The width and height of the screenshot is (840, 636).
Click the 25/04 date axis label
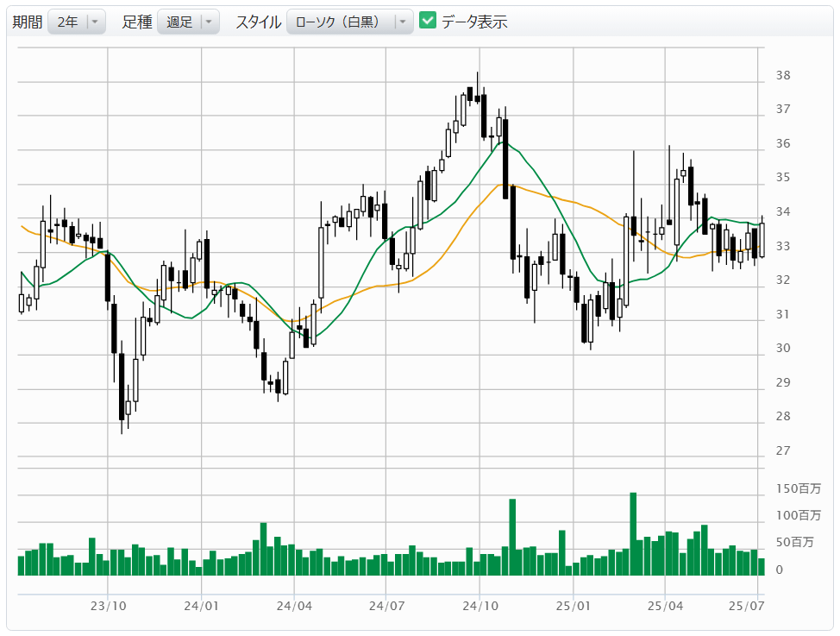(665, 606)
